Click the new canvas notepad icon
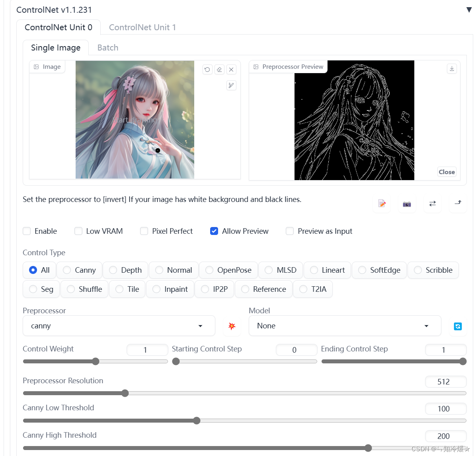The width and height of the screenshot is (476, 456). (382, 204)
